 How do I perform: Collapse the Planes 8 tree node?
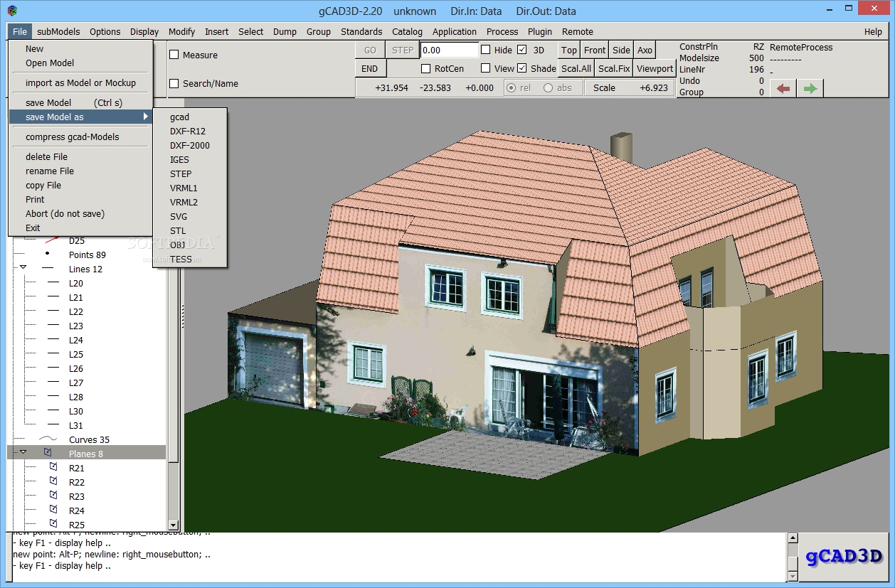pyautogui.click(x=23, y=453)
